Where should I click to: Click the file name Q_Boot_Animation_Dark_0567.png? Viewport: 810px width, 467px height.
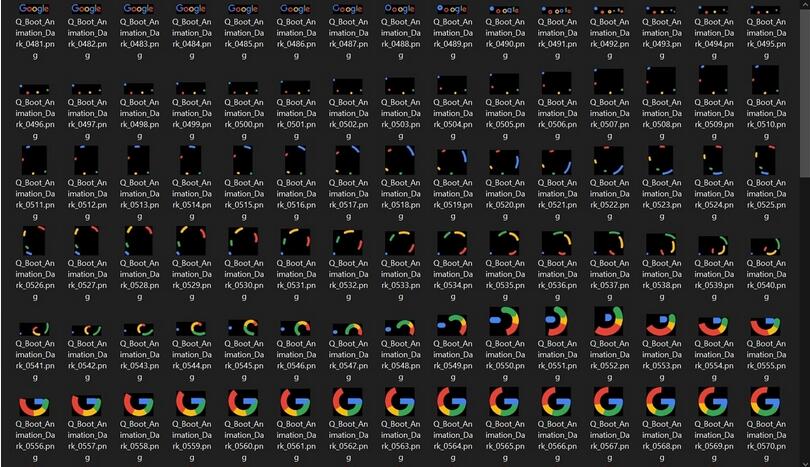(610, 441)
